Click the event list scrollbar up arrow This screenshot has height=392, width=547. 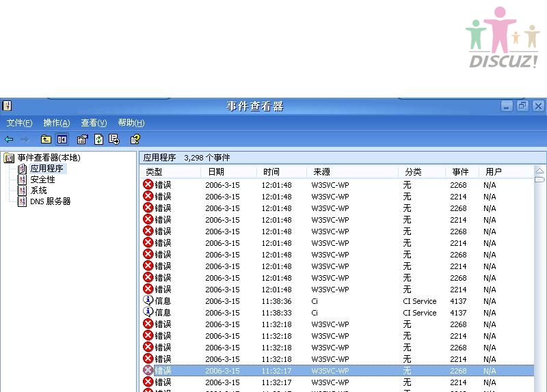coord(539,170)
